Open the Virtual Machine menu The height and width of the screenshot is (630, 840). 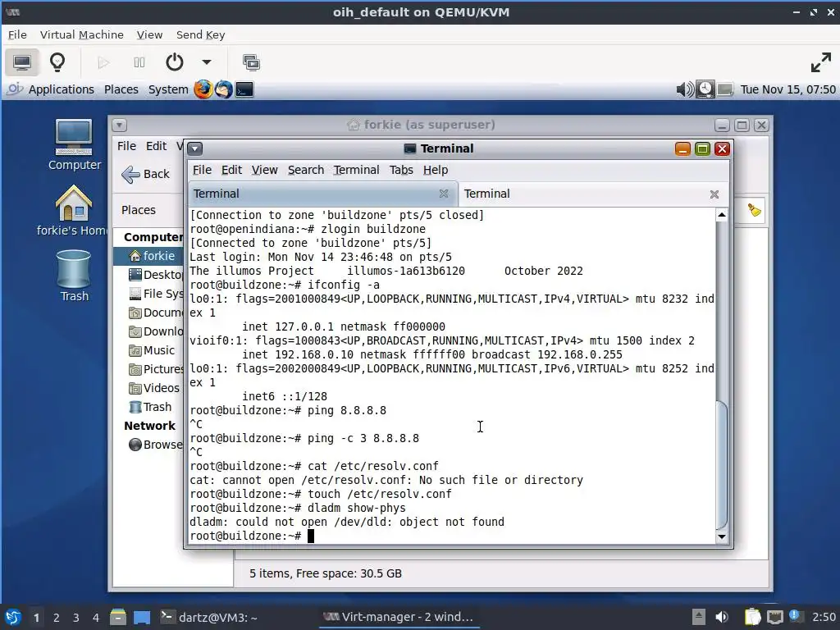[x=81, y=34]
